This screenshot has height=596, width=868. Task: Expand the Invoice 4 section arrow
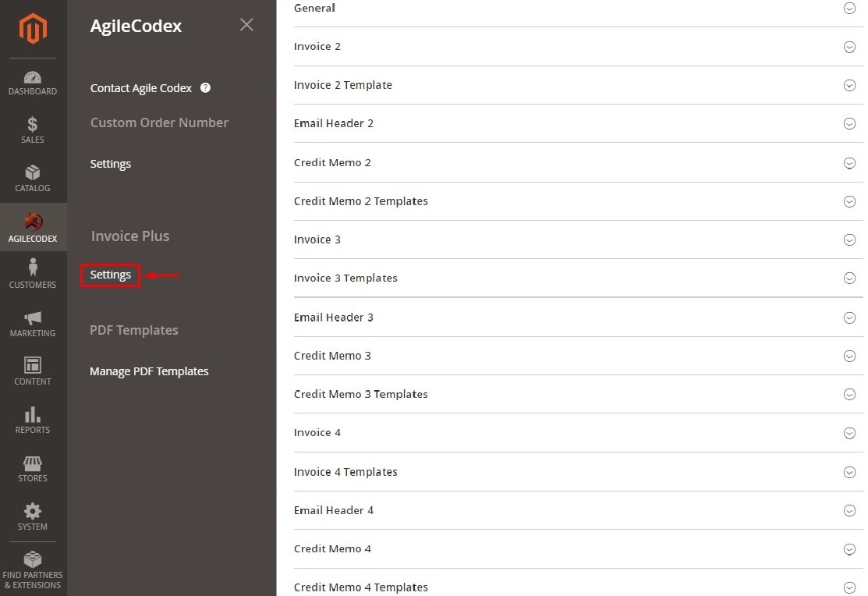[849, 433]
